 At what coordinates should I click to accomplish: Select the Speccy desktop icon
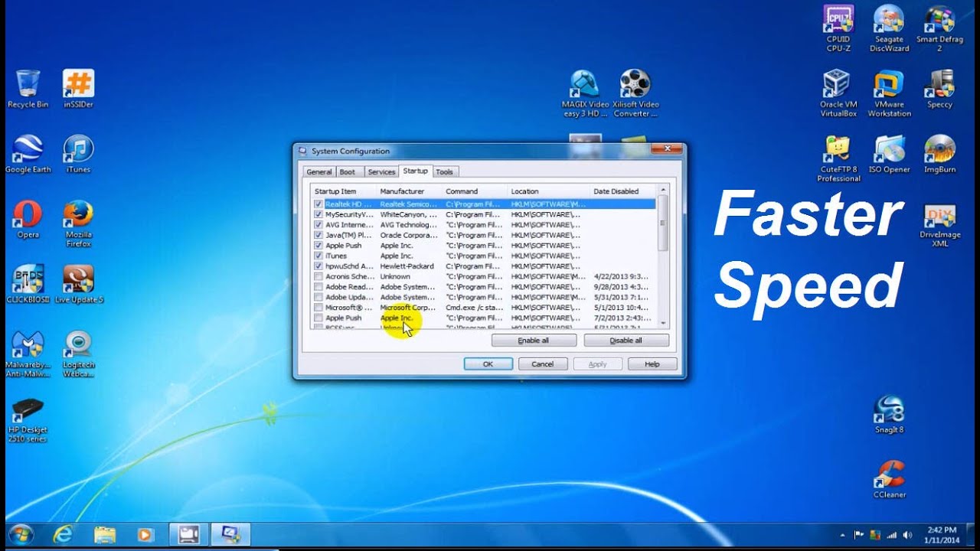coord(939,89)
